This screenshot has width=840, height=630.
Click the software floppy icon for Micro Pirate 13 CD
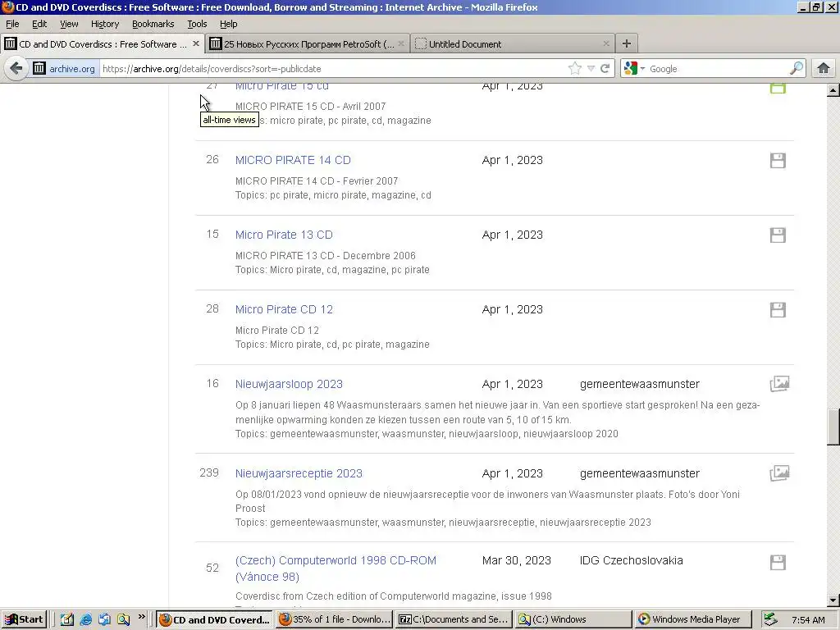click(x=778, y=235)
